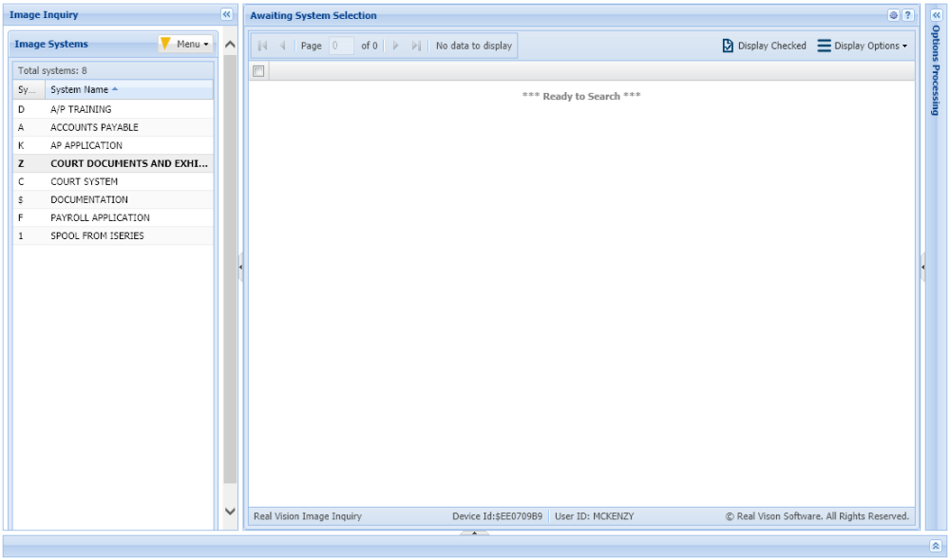Viewport: 950px width, 560px height.
Task: Click the Page number input field
Action: [341, 46]
